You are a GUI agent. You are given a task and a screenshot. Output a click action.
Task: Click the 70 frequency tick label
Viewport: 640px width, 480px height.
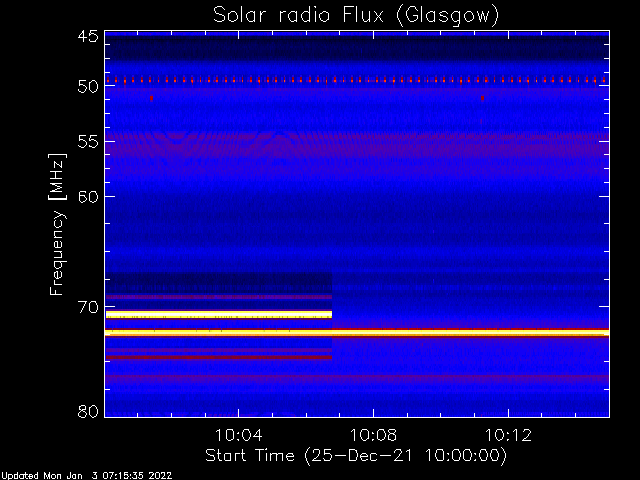(88, 307)
